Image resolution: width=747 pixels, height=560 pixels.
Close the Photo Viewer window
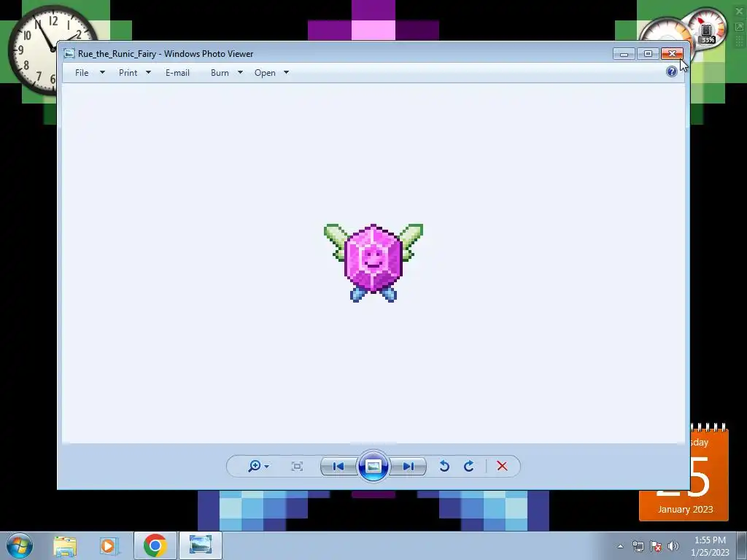click(x=672, y=53)
